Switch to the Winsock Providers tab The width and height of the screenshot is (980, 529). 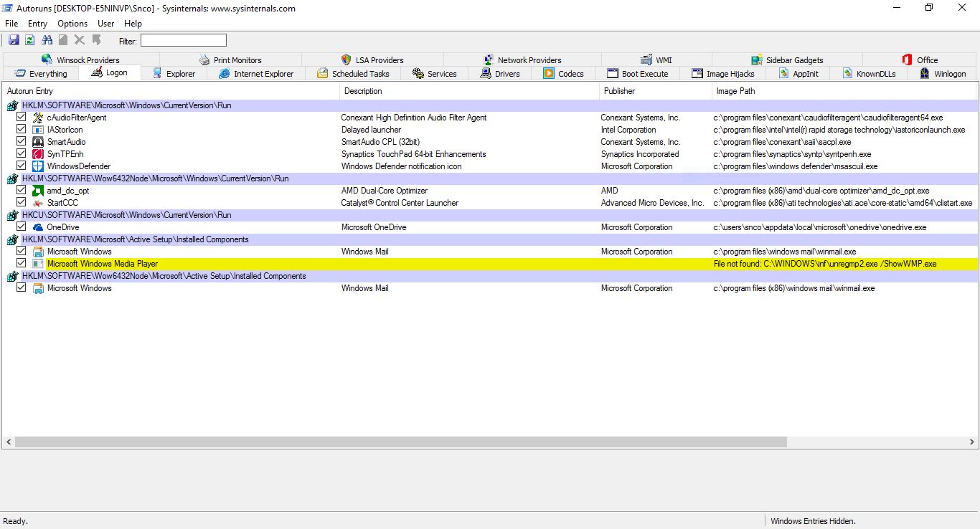pos(81,60)
